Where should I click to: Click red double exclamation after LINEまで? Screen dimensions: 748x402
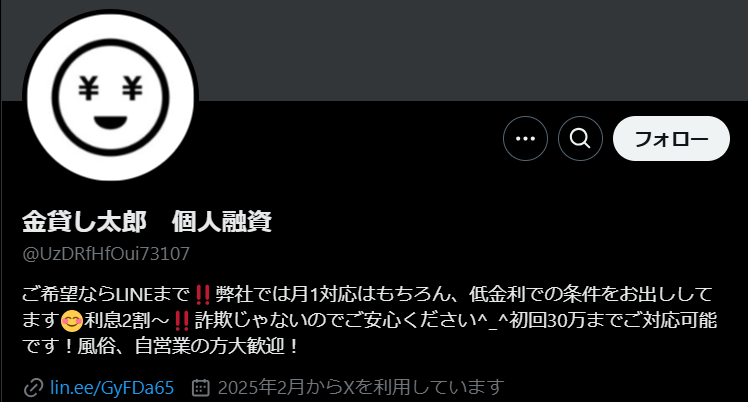point(203,295)
